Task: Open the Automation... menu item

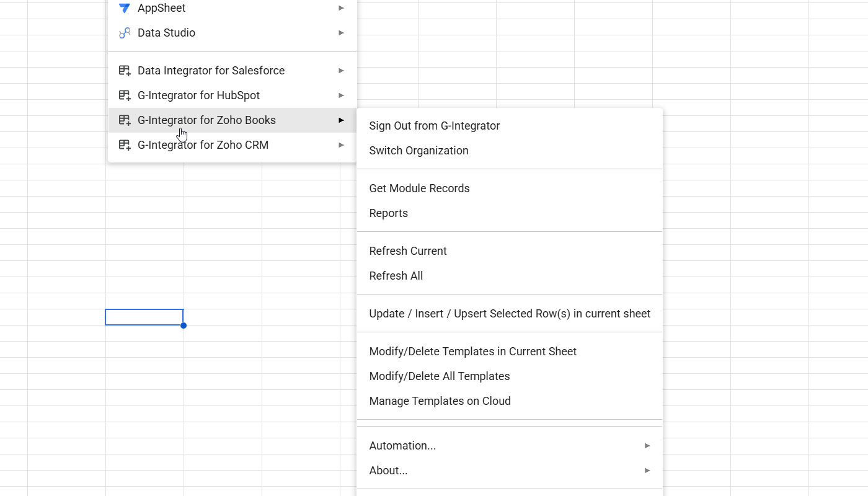Action: tap(510, 446)
